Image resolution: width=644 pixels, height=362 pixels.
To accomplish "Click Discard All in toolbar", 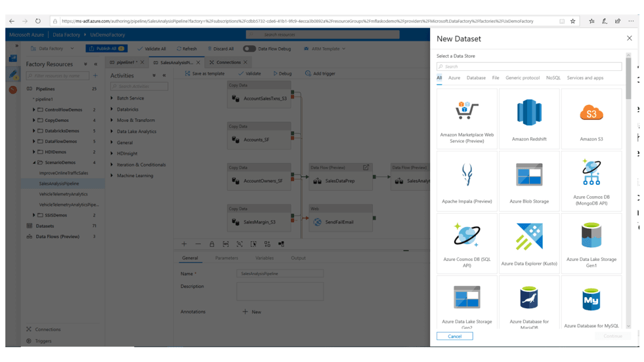I will click(221, 49).
